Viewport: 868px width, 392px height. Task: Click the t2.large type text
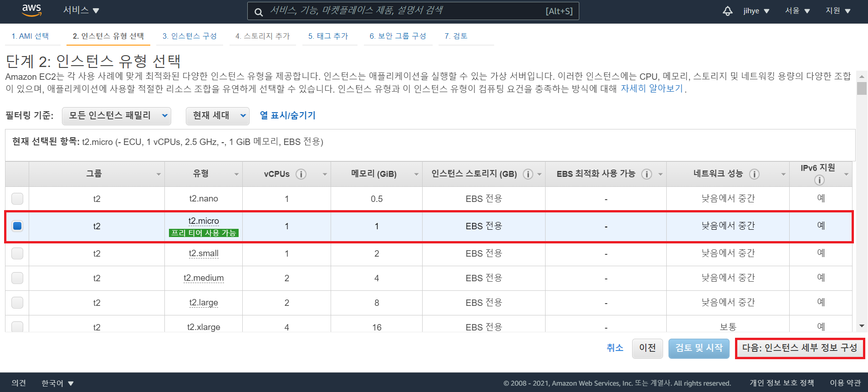pyautogui.click(x=204, y=303)
